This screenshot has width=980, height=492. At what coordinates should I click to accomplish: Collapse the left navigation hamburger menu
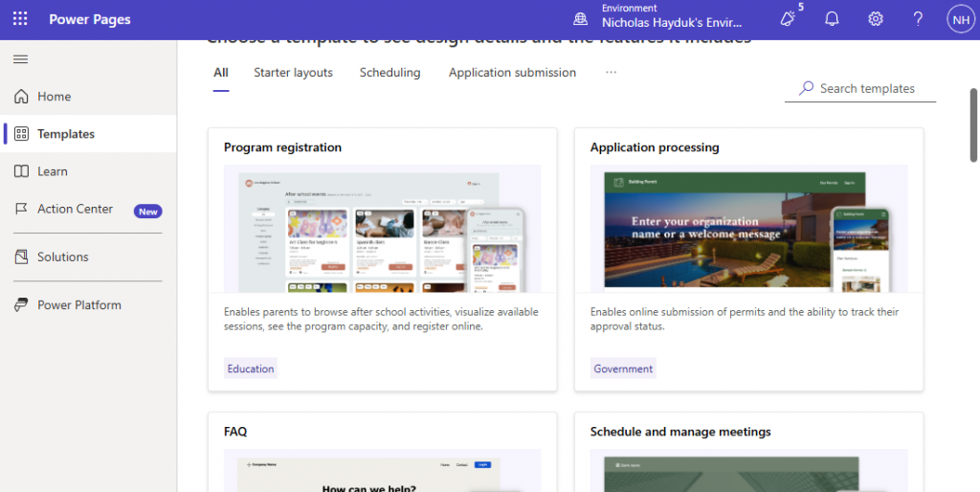[20, 59]
